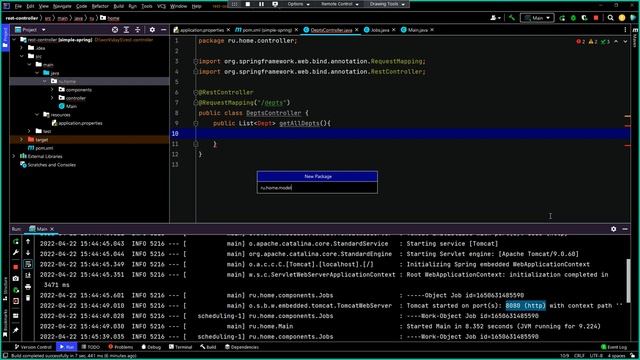Open Event Log in status bar
The height and width of the screenshot is (360, 640).
614,347
